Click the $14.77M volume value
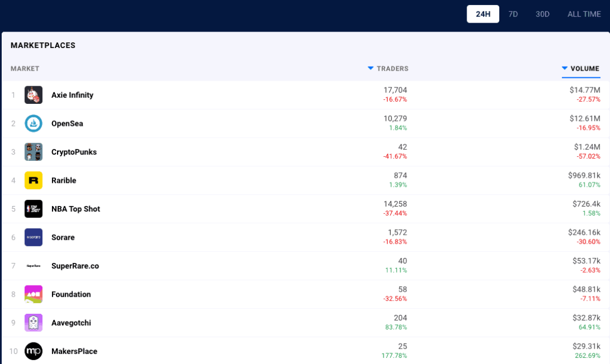Screen dimensions: 610x364 [x=585, y=90]
